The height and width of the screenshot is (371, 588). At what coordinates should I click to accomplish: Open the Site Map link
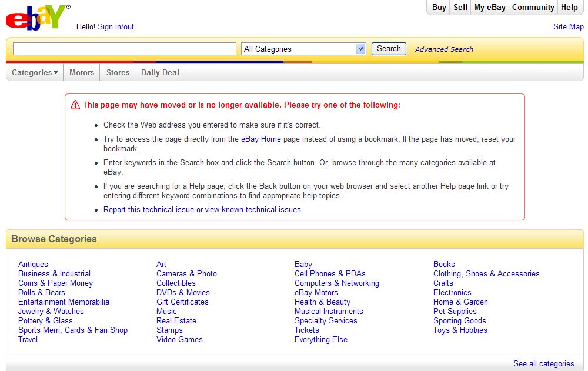click(x=568, y=27)
